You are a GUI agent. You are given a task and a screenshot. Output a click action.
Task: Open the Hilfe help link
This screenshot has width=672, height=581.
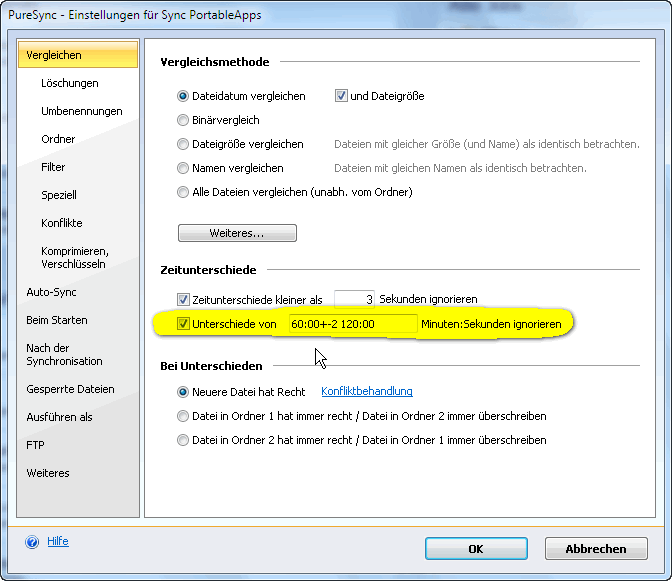pos(58,541)
